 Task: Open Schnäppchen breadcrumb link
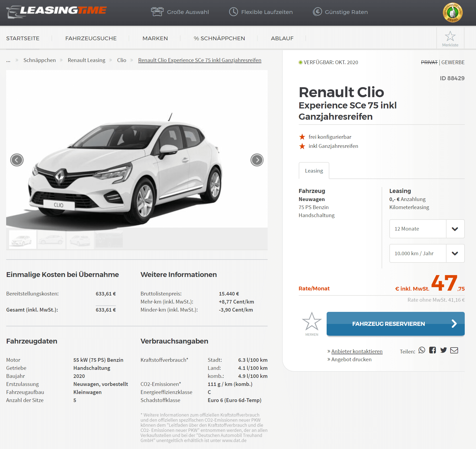coord(40,60)
